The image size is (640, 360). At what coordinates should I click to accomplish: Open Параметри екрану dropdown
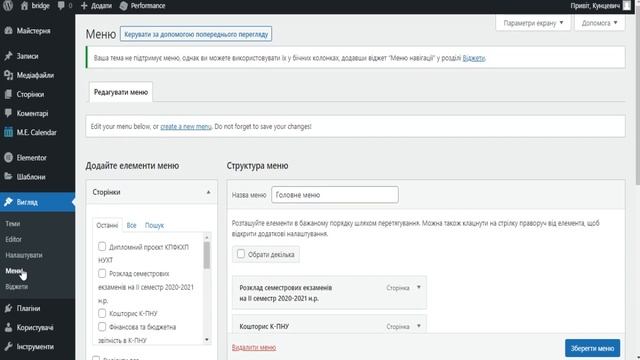click(533, 23)
